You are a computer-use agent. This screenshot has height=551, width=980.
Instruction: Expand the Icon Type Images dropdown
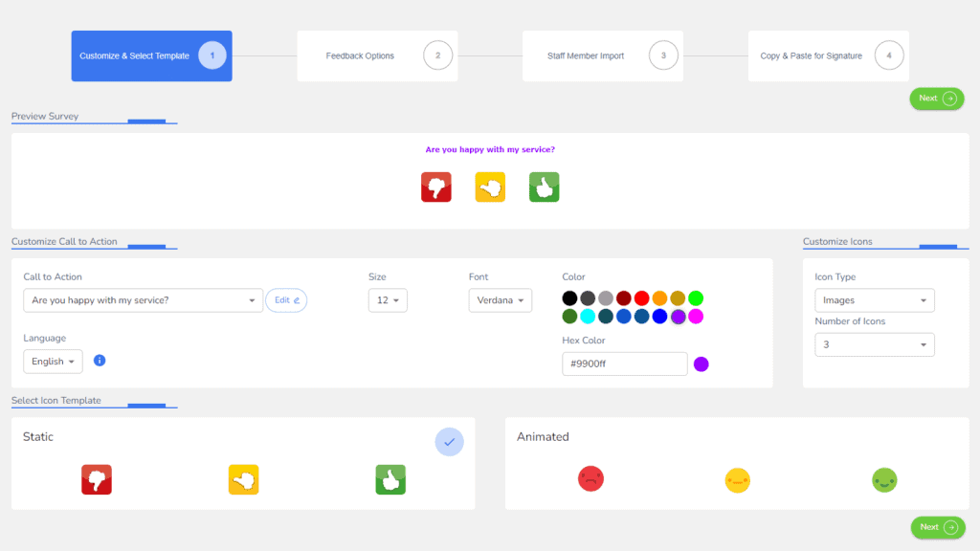coord(874,300)
